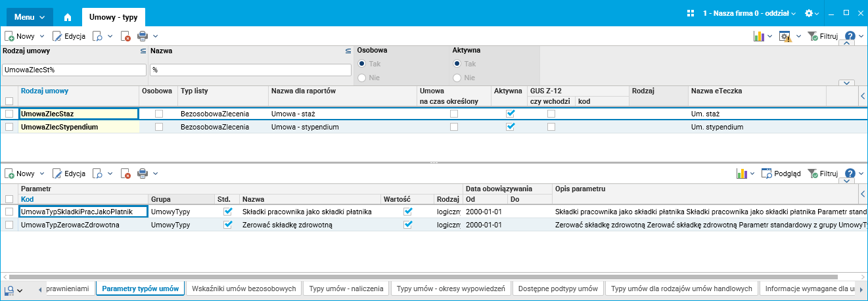Viewport: 868px width, 301px height.
Task: Click the settings-with-warning window icon
Action: click(785, 36)
